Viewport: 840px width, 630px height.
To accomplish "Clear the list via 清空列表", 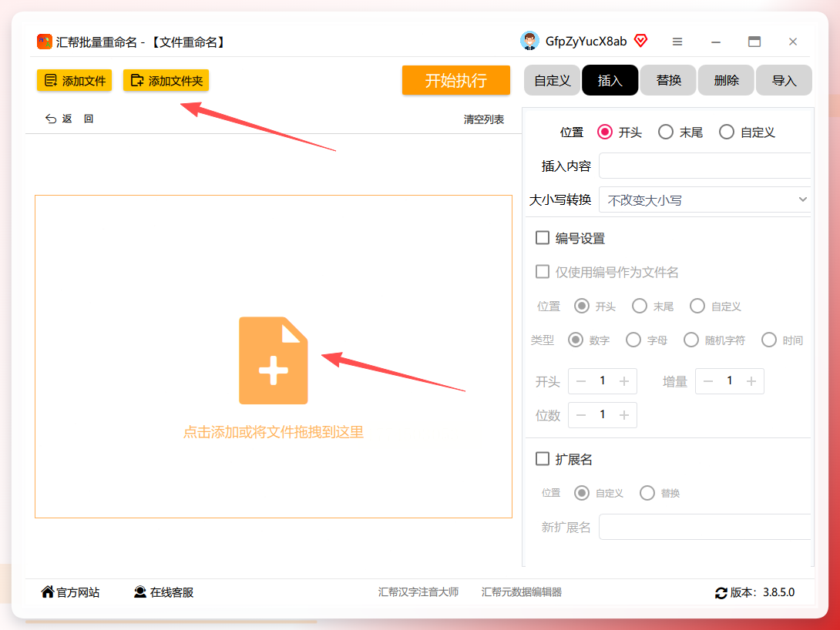I will 484,119.
